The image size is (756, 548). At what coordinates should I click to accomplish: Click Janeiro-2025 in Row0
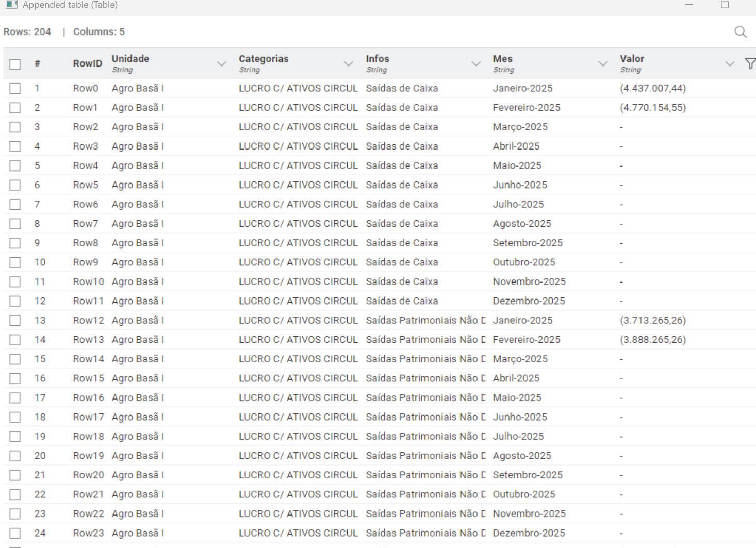click(522, 88)
